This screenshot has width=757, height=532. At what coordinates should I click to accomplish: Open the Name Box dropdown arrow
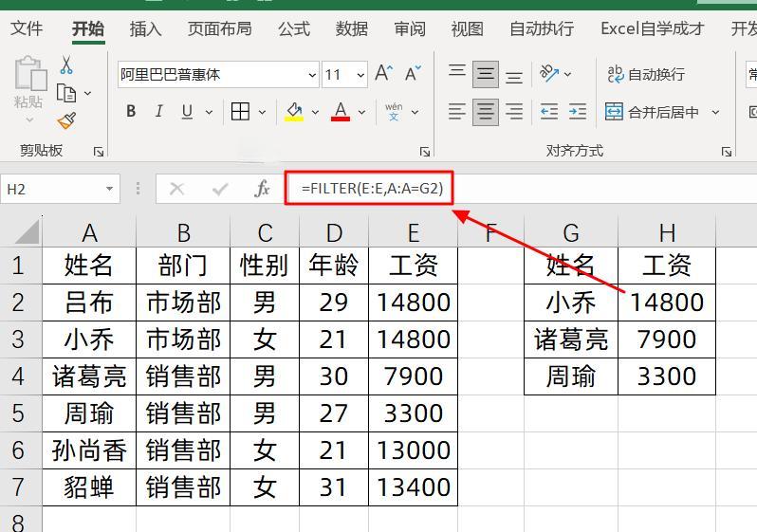tap(110, 189)
